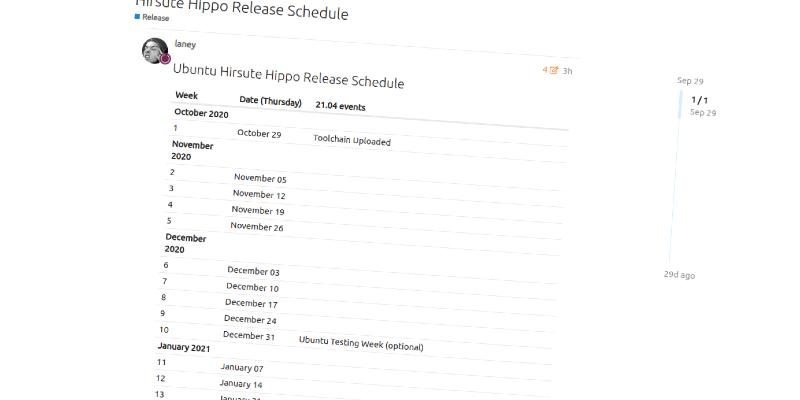Open laney's user avatar
The height and width of the screenshot is (400, 800).
[x=154, y=51]
